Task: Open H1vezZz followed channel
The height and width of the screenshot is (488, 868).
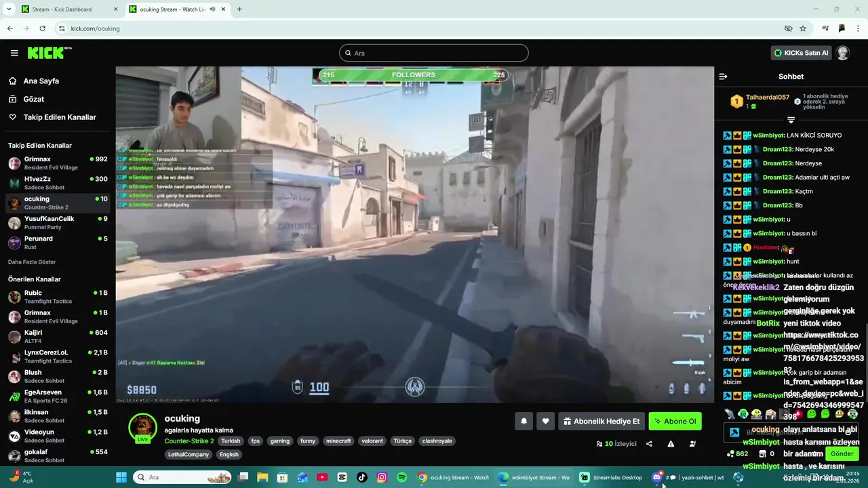Action: [x=58, y=183]
